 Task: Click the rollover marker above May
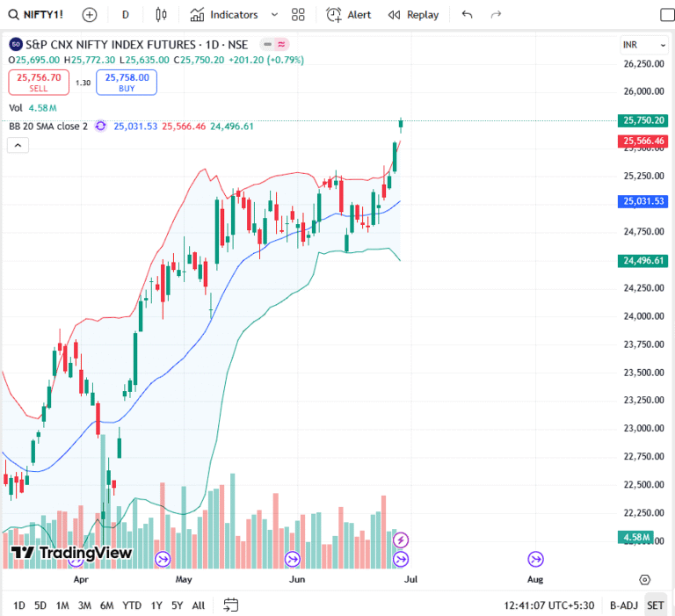tap(163, 559)
